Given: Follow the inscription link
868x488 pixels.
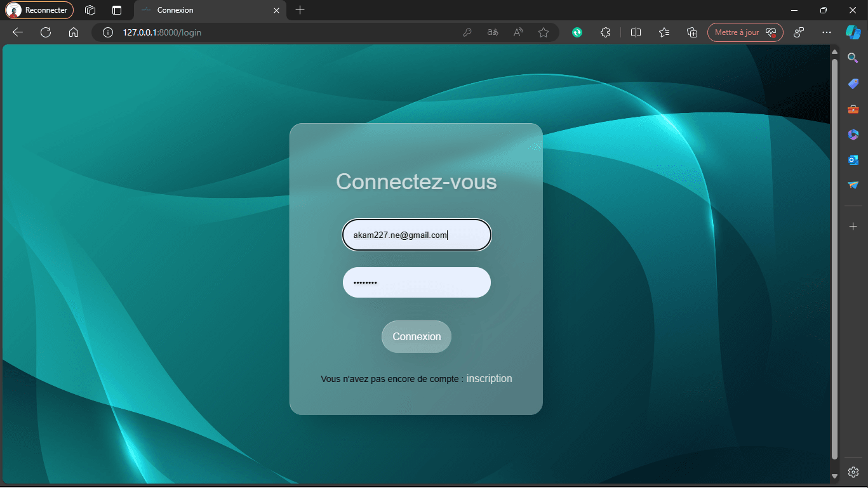Looking at the screenshot, I should pyautogui.click(x=489, y=379).
